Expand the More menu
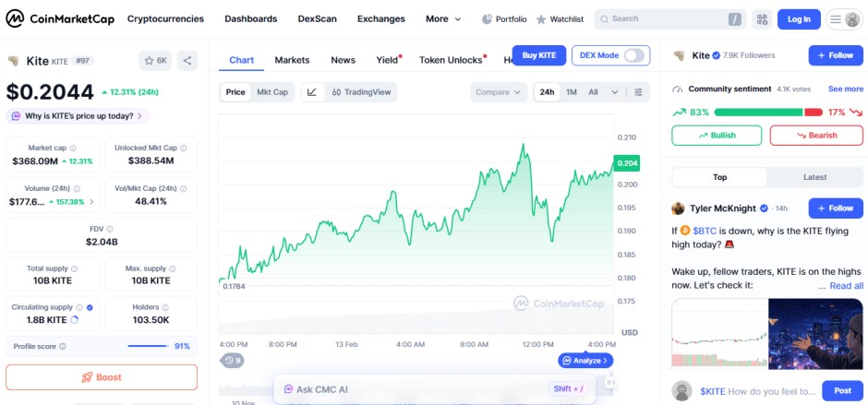This screenshot has width=868, height=405. pyautogui.click(x=443, y=18)
